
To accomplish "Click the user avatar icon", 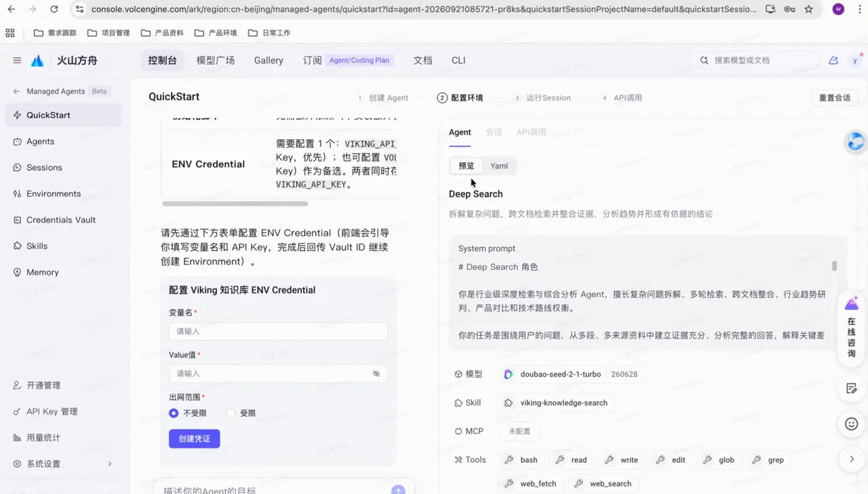I will point(855,60).
